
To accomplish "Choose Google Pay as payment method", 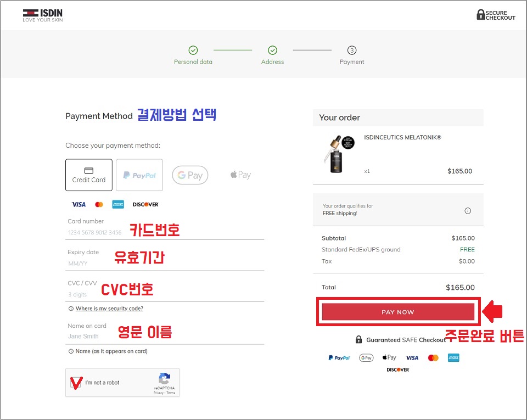I will point(190,175).
